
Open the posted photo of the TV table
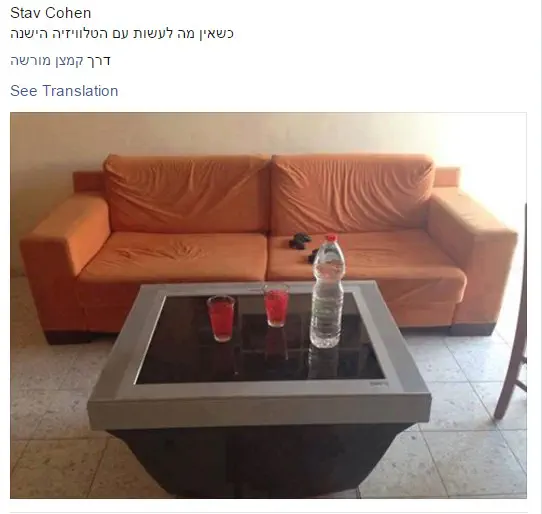[x=268, y=305]
